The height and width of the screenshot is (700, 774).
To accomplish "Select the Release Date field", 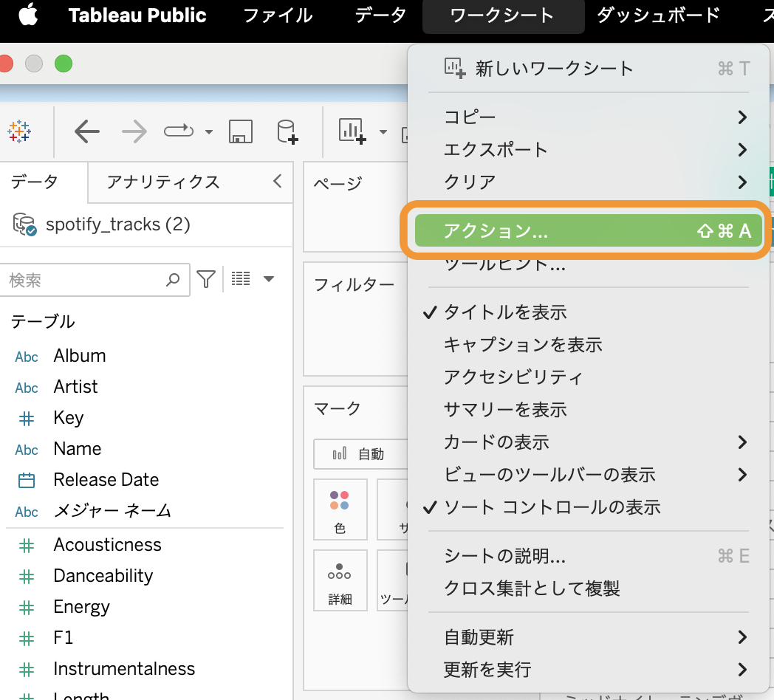I will click(106, 480).
